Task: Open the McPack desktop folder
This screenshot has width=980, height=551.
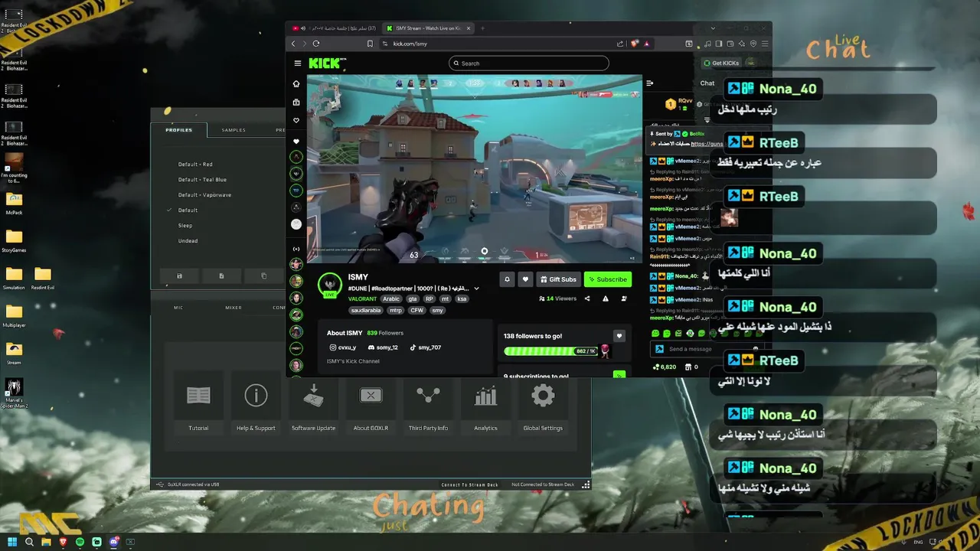Action: [x=14, y=203]
